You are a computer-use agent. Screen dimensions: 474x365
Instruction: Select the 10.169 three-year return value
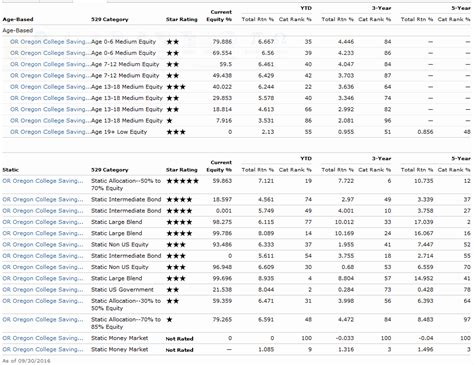[344, 233]
